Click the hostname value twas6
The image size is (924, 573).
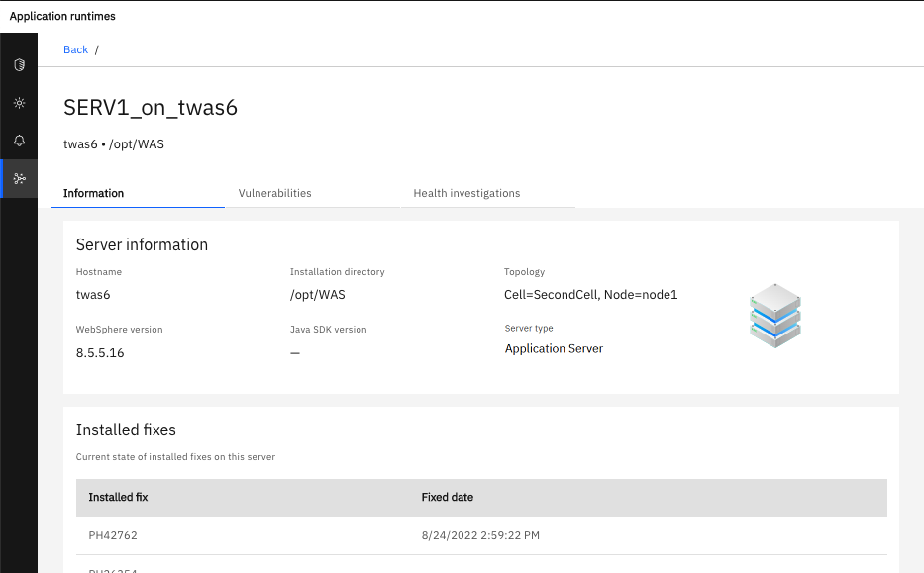[93, 294]
